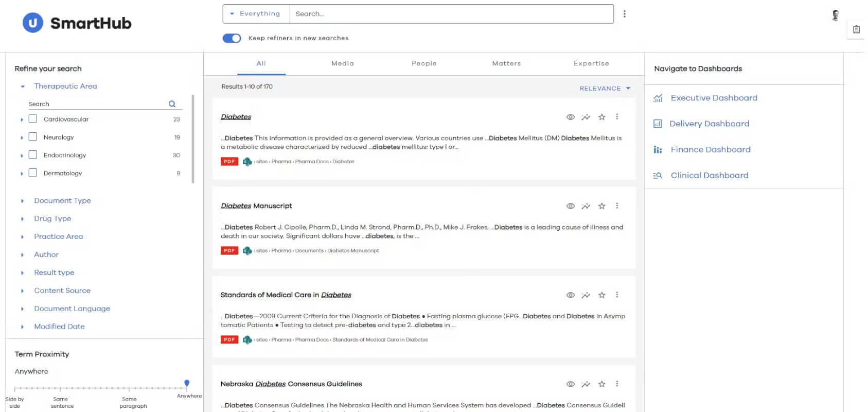Screen dimensions: 868x412
Task: Expand the Result type refiner
Action: 22,273
